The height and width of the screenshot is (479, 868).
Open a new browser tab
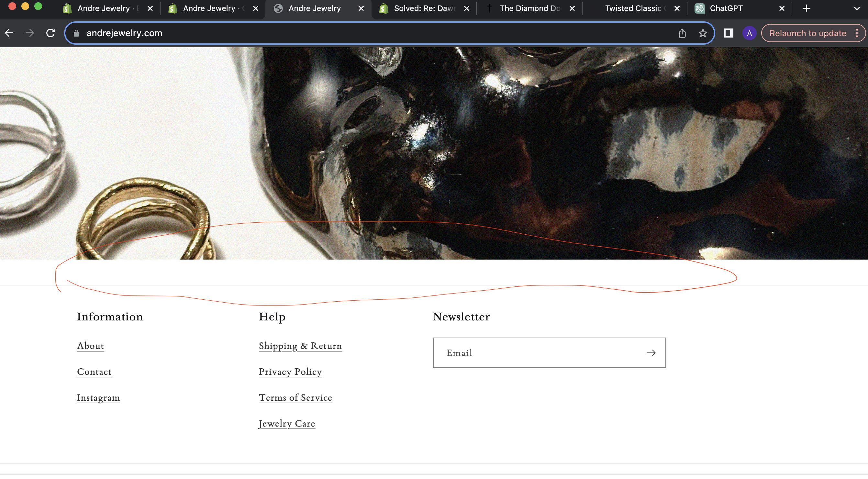point(806,8)
